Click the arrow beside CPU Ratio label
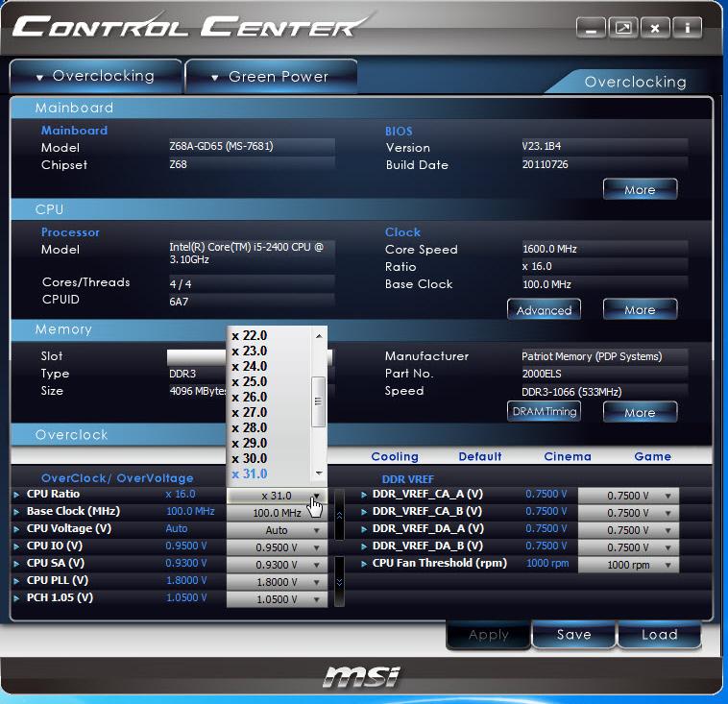This screenshot has height=704, width=728. [16, 495]
